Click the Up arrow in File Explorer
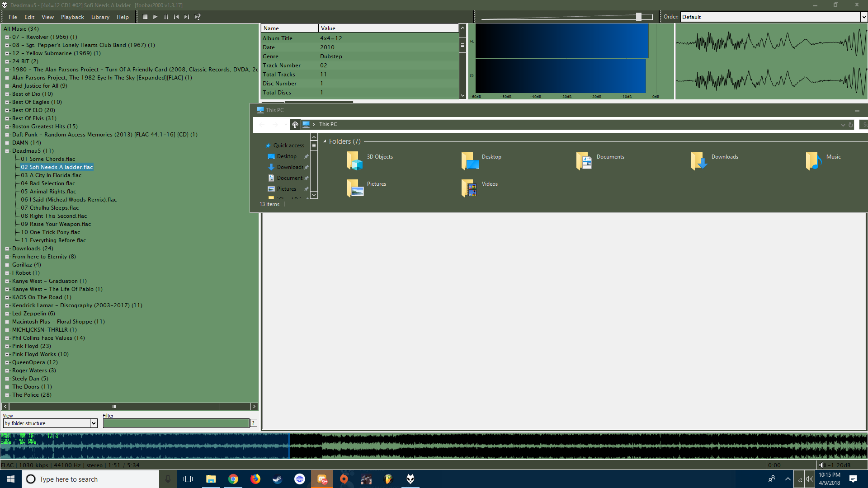The height and width of the screenshot is (488, 868). pos(295,125)
